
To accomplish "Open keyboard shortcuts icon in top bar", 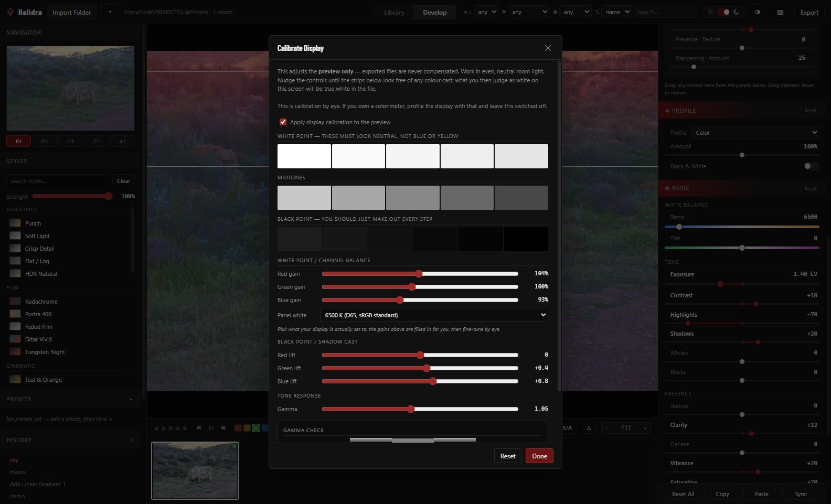I will tap(780, 12).
